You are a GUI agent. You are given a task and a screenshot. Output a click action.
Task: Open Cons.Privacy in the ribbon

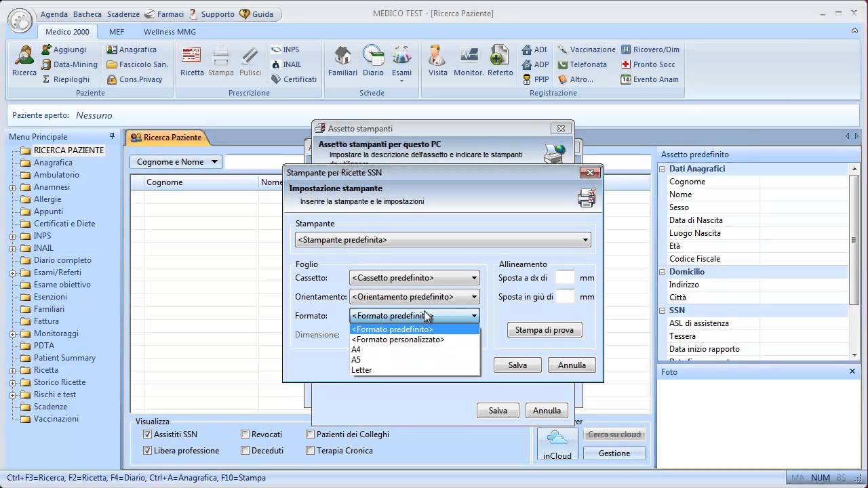tap(134, 79)
